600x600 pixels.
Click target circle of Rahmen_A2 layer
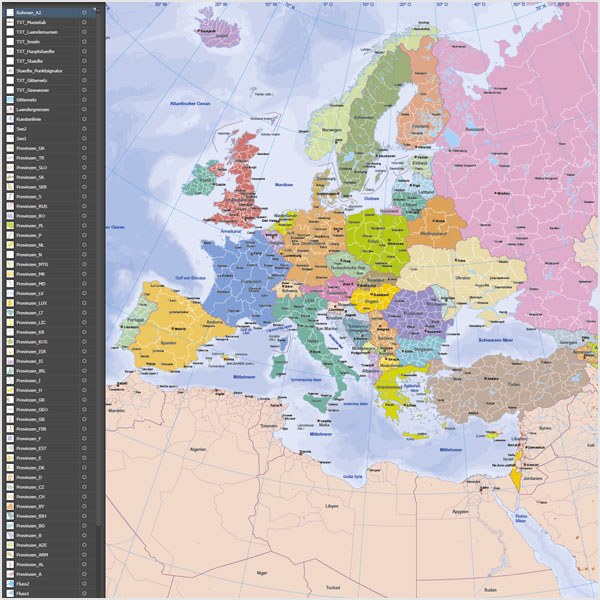(x=84, y=13)
